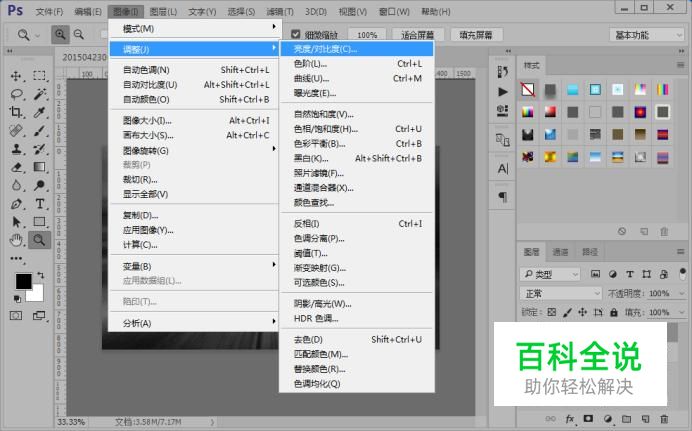692x431 pixels.
Task: Toggle lock transparent pixels
Action: click(552, 312)
